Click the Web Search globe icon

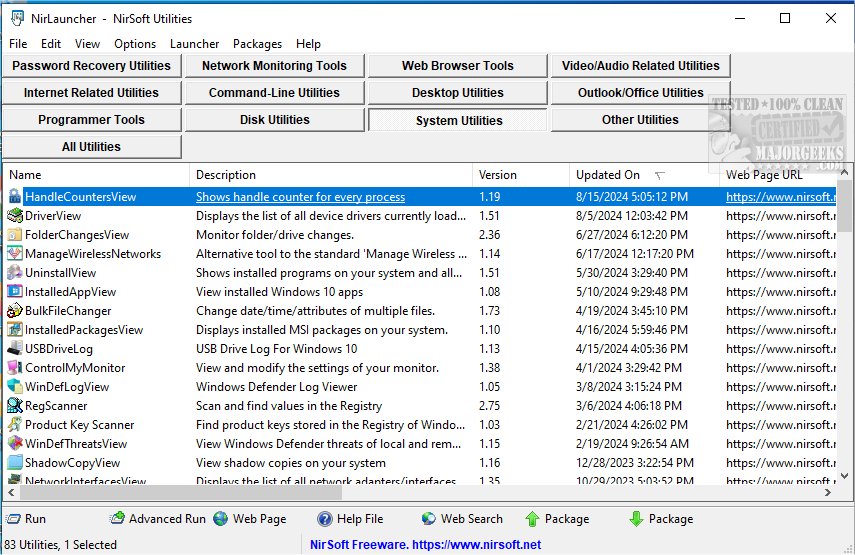(x=429, y=519)
